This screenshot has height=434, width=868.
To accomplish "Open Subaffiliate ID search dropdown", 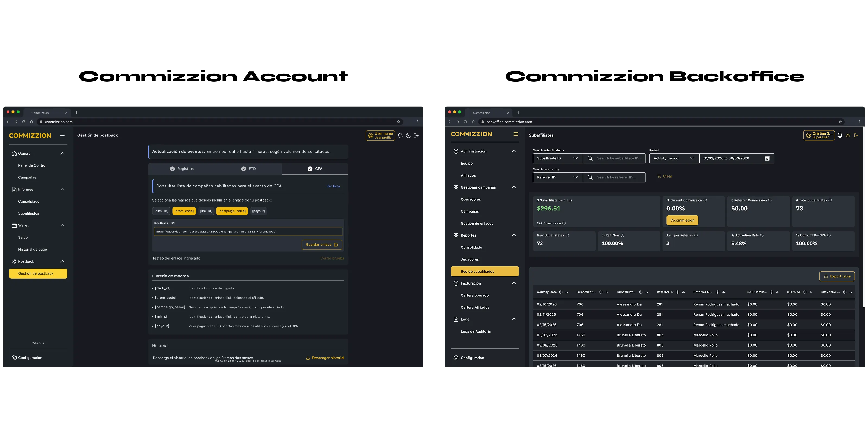I will coord(557,158).
